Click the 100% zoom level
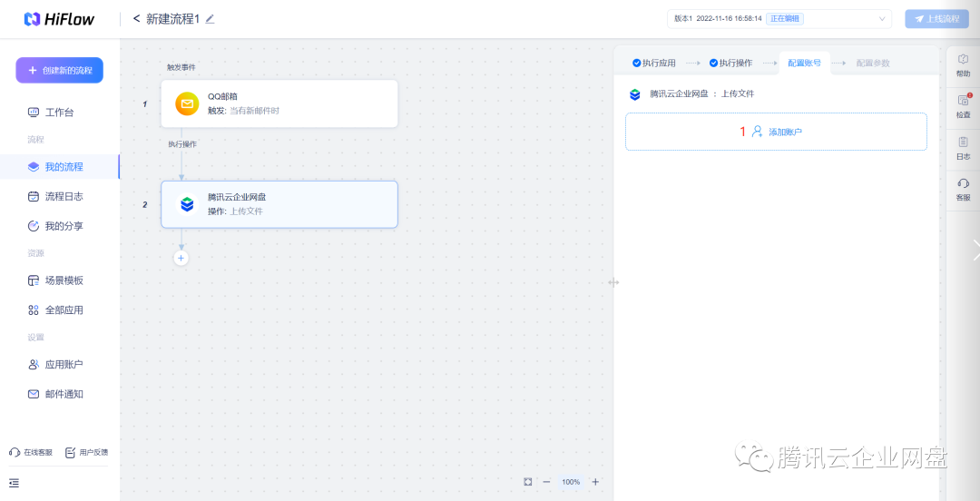This screenshot has height=501, width=980. [x=571, y=482]
